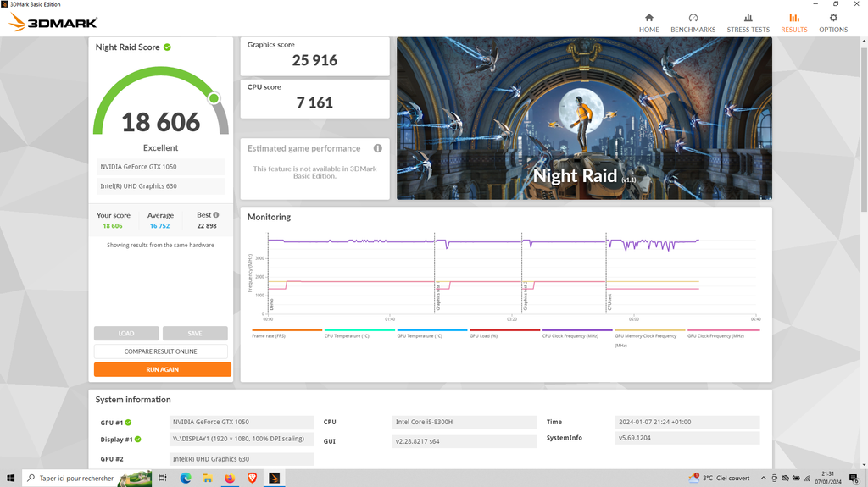
Task: Open the Options gear menu
Action: tap(832, 22)
